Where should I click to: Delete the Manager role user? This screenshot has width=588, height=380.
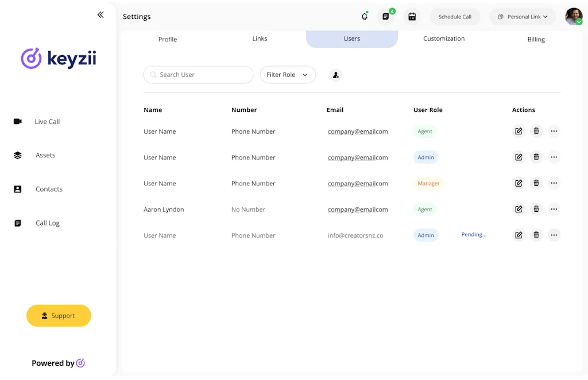(536, 183)
